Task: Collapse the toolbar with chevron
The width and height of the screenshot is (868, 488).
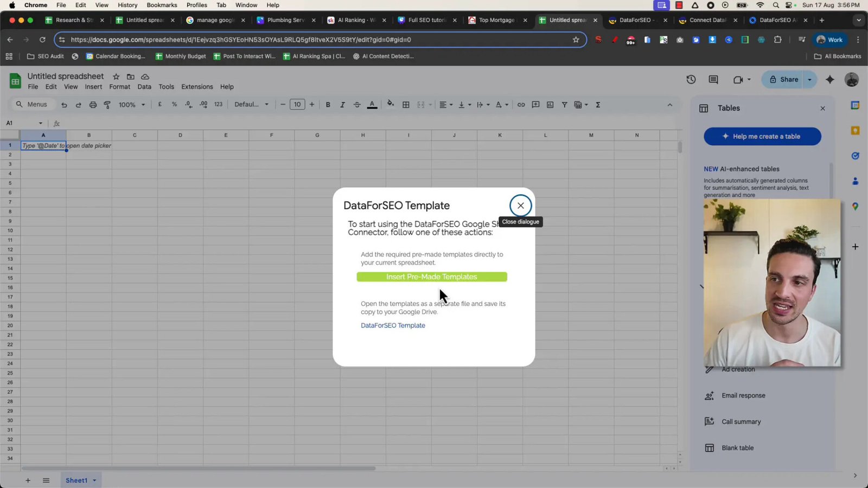Action: [x=669, y=105]
